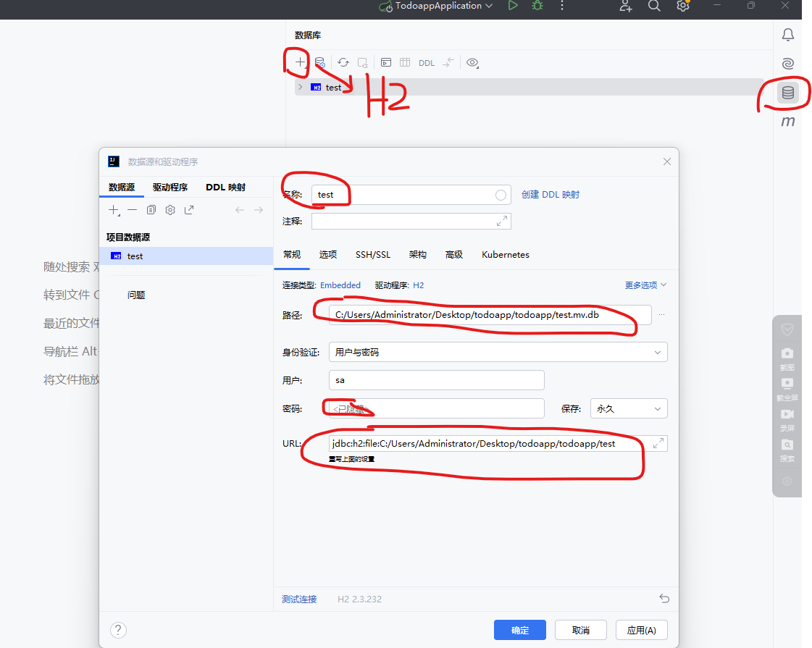Viewport: 812px width, 648px height.
Task: Switch to DDL 映射 tab
Action: tap(226, 187)
